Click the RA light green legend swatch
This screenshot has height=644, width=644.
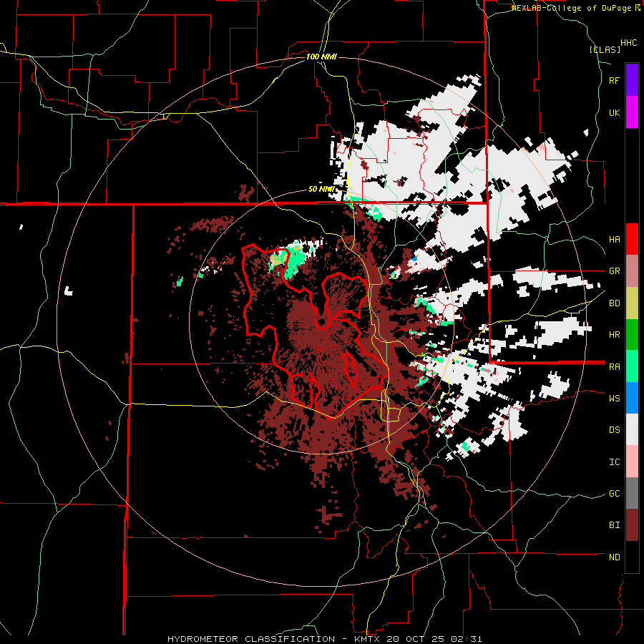632,366
